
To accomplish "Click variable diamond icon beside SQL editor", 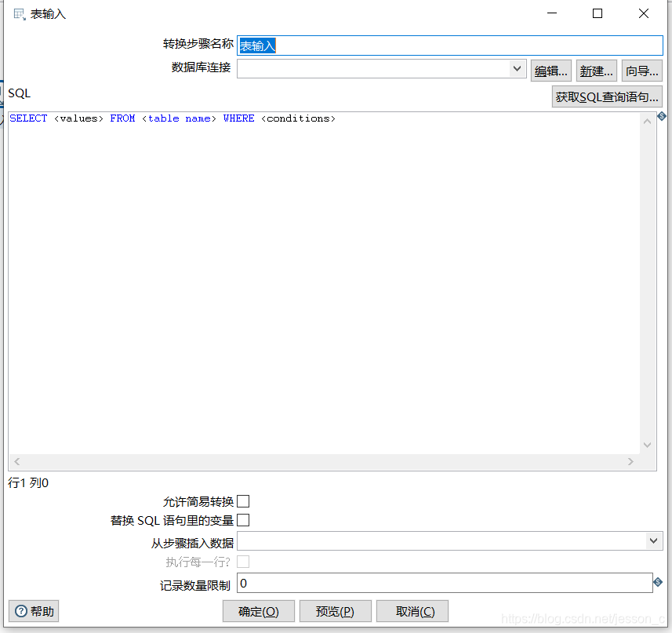I will [662, 116].
